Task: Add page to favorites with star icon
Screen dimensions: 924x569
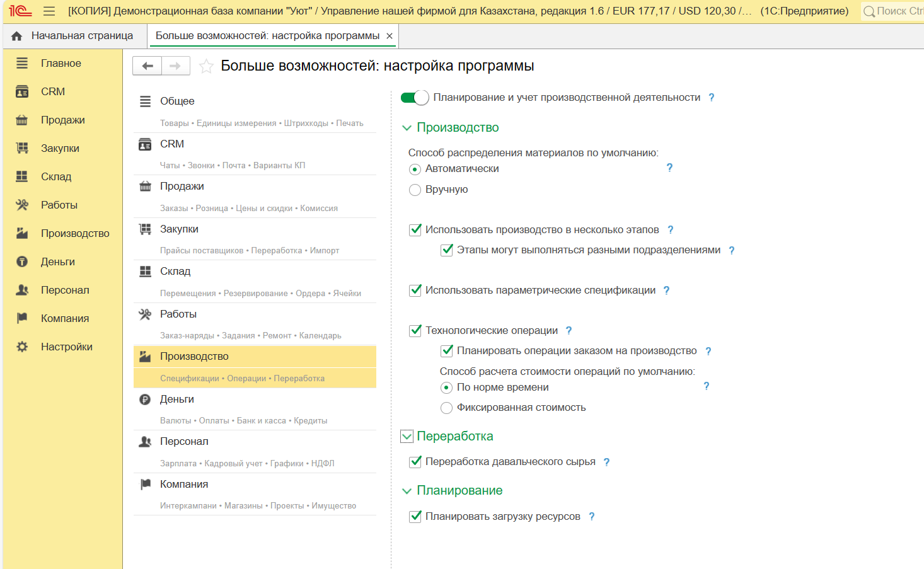Action: click(x=206, y=66)
